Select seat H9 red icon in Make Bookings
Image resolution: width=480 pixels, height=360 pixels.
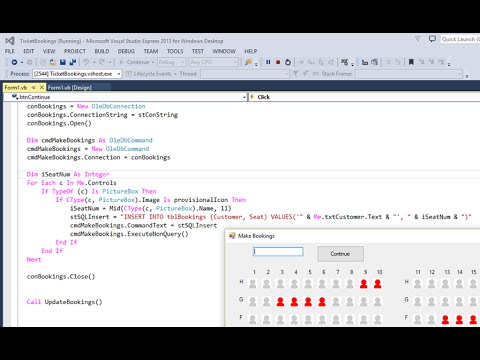364,284
